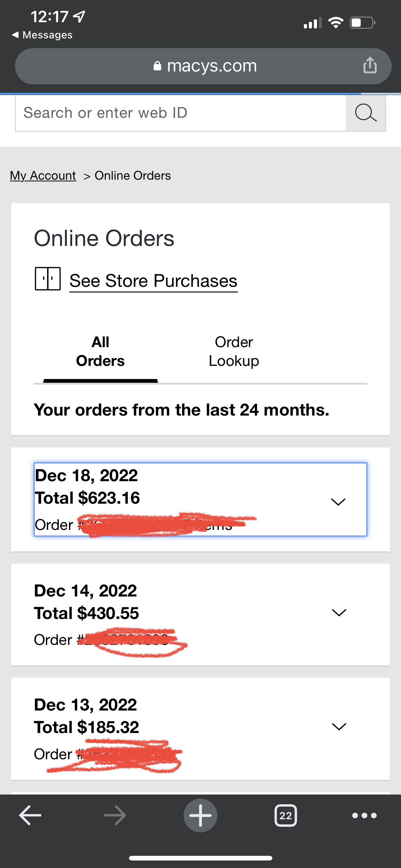
Task: Tap the magnifying glass search icon
Action: point(365,112)
